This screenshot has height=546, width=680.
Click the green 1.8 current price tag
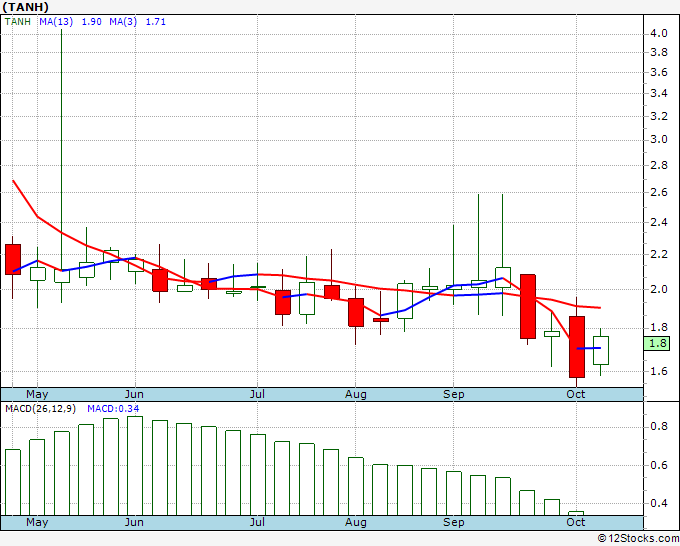(x=657, y=343)
